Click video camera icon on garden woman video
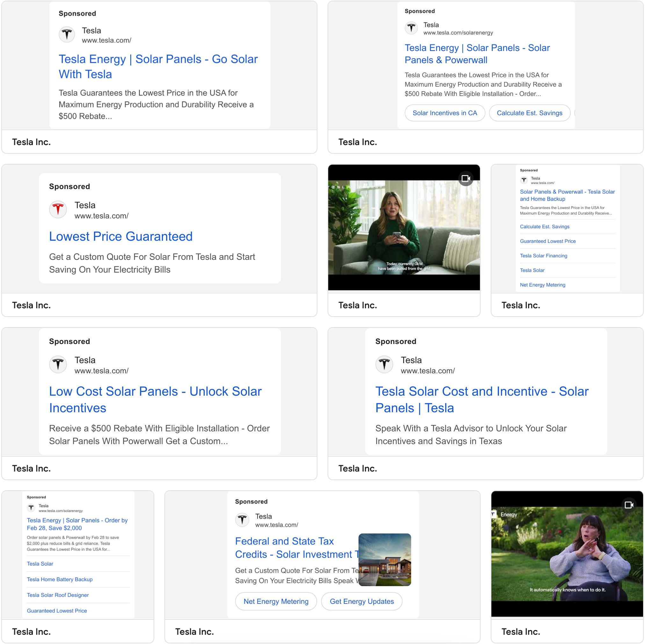 pos(629,505)
